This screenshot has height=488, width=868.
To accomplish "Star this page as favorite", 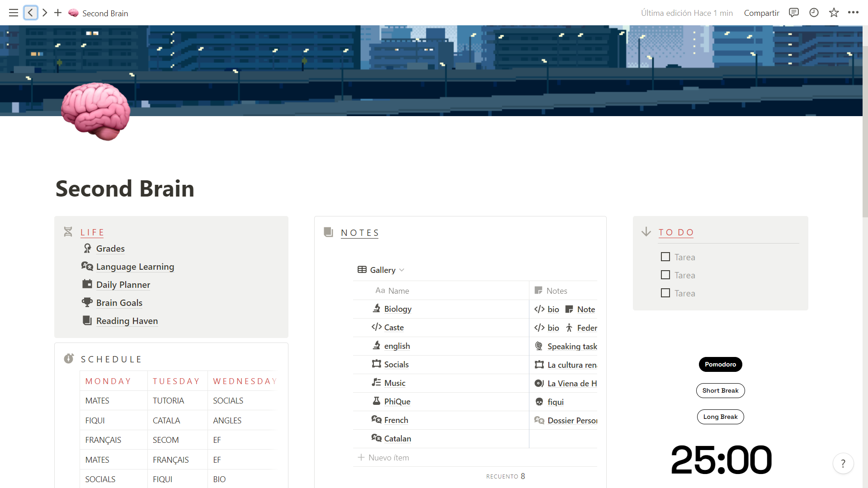I will (834, 13).
